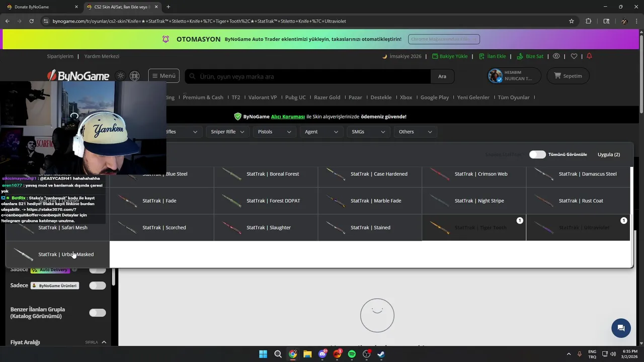The height and width of the screenshot is (362, 644).
Task: Select StatTrak Marble Fade option
Action: pos(370,201)
